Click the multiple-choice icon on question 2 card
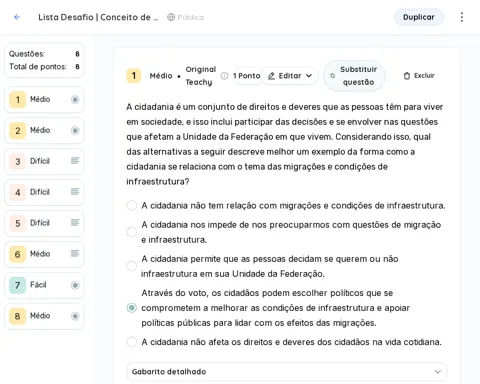This screenshot has width=480, height=384. click(x=75, y=130)
